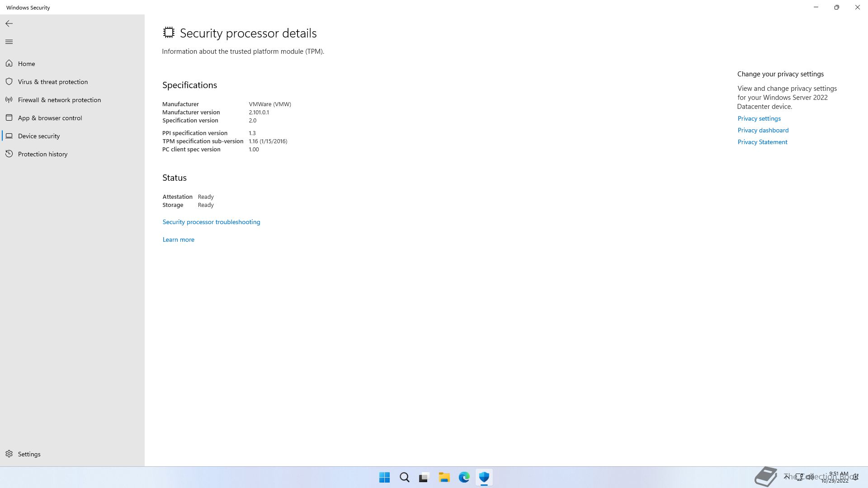The height and width of the screenshot is (488, 868).
Task: Click the Virus & threat protection shield icon
Action: click(9, 82)
